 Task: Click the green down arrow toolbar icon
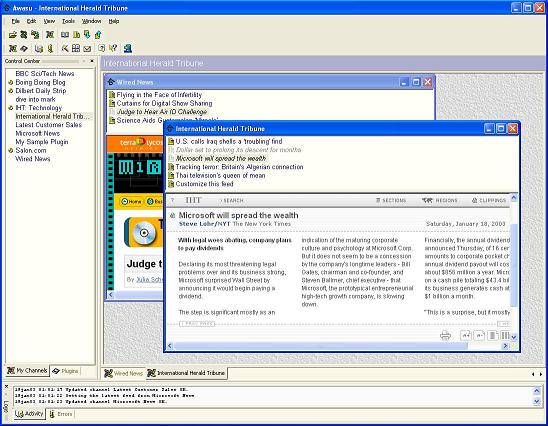tap(87, 34)
